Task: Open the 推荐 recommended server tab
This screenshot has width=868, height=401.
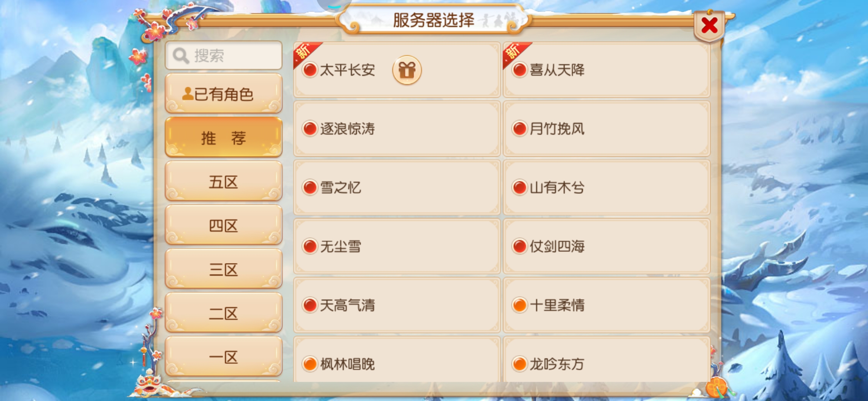Action: pyautogui.click(x=224, y=137)
